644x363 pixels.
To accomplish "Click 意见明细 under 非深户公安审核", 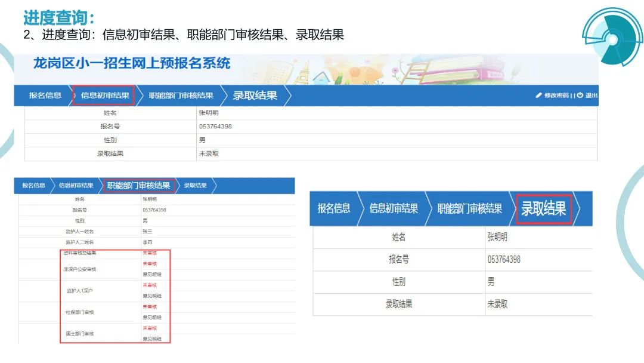I will pyautogui.click(x=152, y=274).
